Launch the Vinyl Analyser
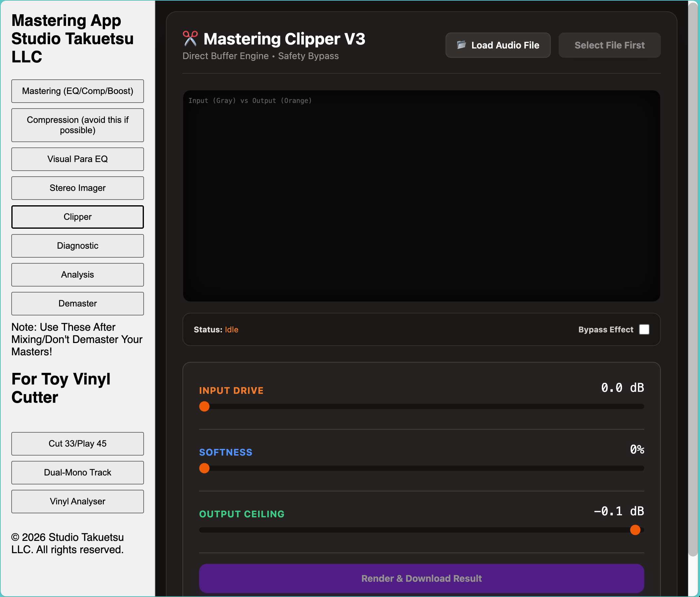700x597 pixels. pos(77,501)
